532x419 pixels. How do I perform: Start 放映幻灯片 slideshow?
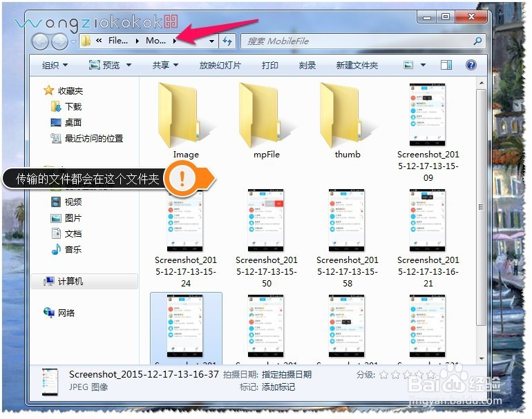coord(220,65)
